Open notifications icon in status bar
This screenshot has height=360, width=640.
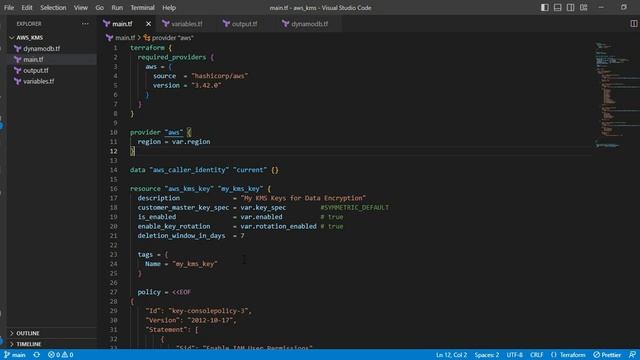pos(632,355)
